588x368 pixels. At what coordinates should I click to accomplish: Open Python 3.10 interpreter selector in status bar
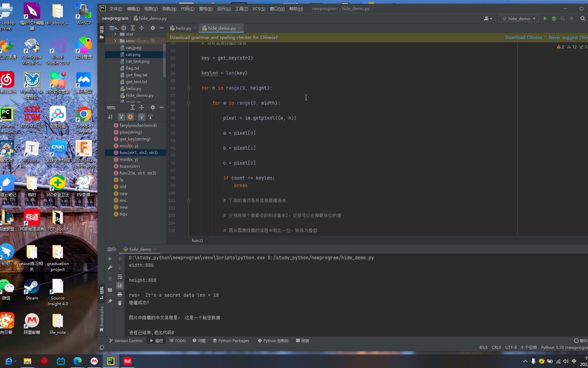point(564,348)
